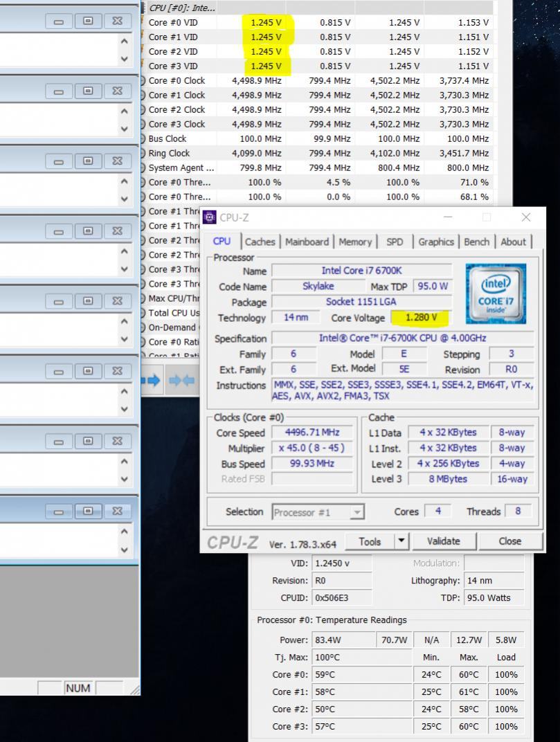Click the Intel Core i7 logo in CPU-Z

496,293
